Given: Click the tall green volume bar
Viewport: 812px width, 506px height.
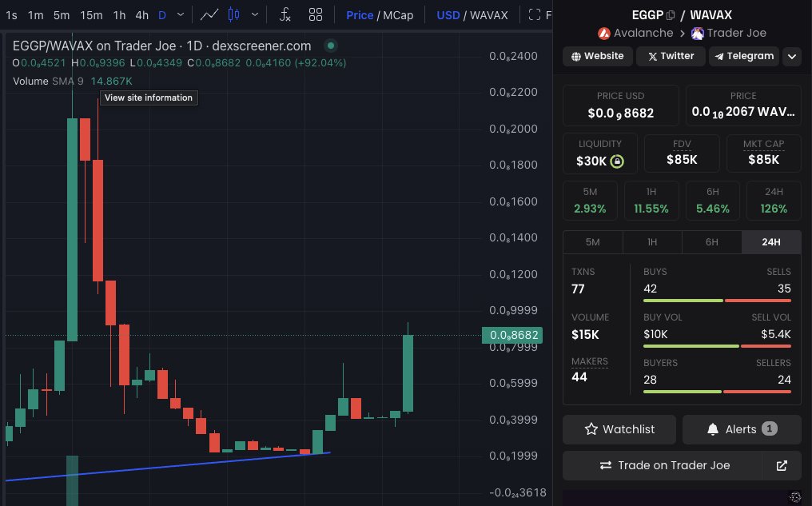Looking at the screenshot, I should click(x=73, y=480).
